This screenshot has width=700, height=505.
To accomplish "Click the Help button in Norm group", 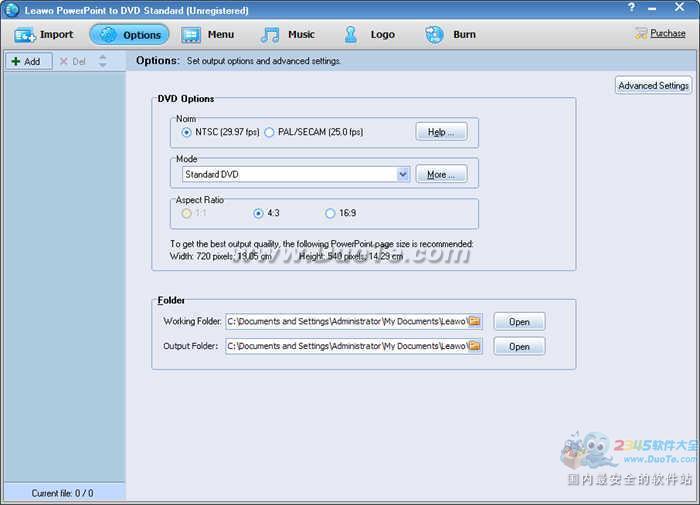I will click(441, 132).
